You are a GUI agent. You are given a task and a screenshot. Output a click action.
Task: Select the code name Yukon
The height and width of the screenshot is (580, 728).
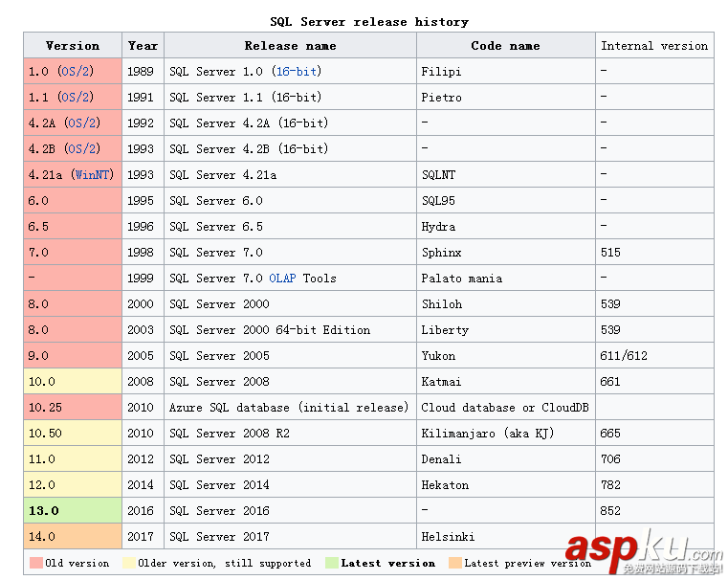click(x=438, y=356)
